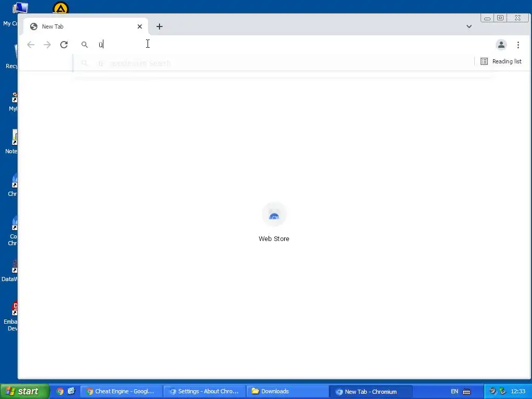Viewport: 532px width, 399px height.
Task: Open the Windows start menu
Action: (24, 391)
